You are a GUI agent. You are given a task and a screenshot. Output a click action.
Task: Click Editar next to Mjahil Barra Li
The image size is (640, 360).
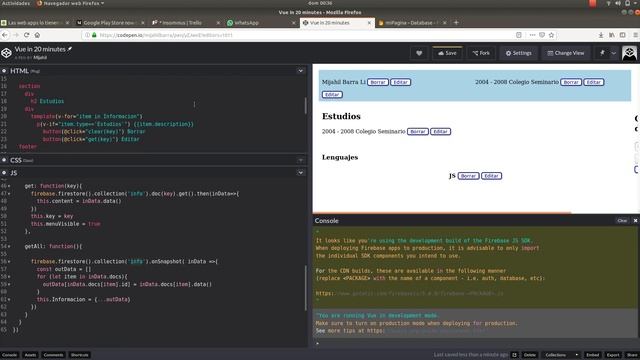[x=400, y=82]
